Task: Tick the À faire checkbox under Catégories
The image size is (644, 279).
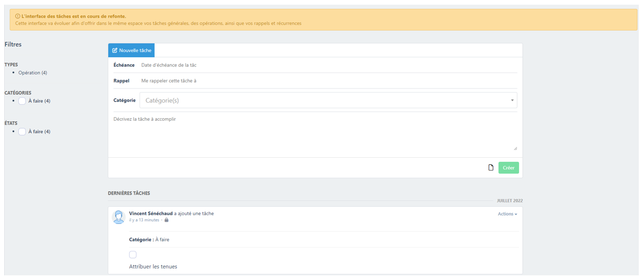Action: click(22, 101)
